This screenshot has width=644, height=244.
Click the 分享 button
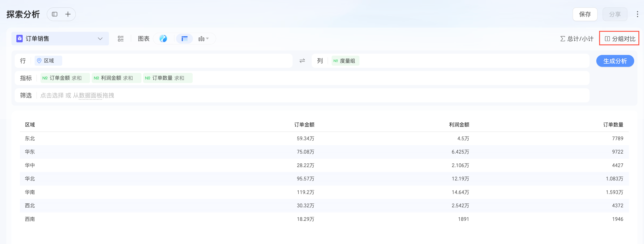pyautogui.click(x=615, y=14)
